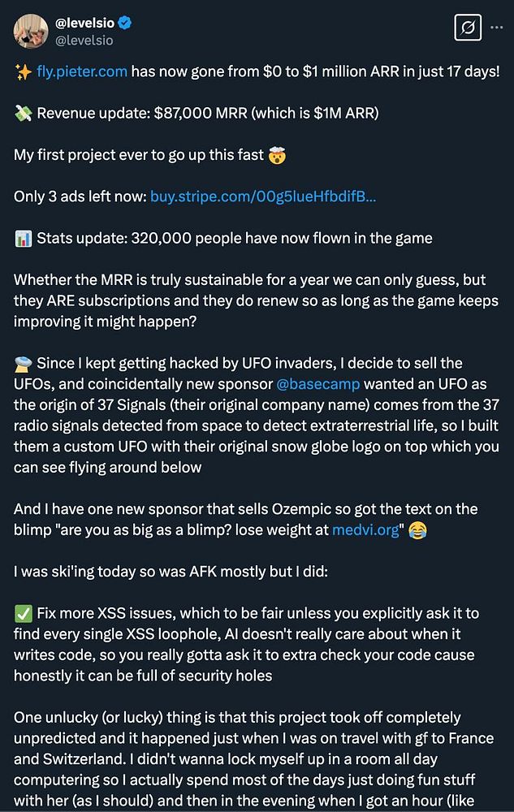Open the fly.pieter.com link

coord(82,71)
